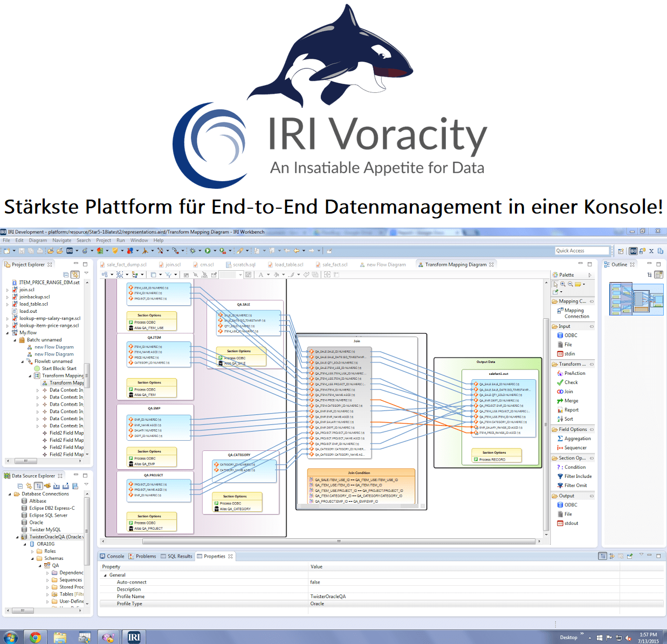Collapse the Database Connections node
667x644 pixels.
coord(10,494)
